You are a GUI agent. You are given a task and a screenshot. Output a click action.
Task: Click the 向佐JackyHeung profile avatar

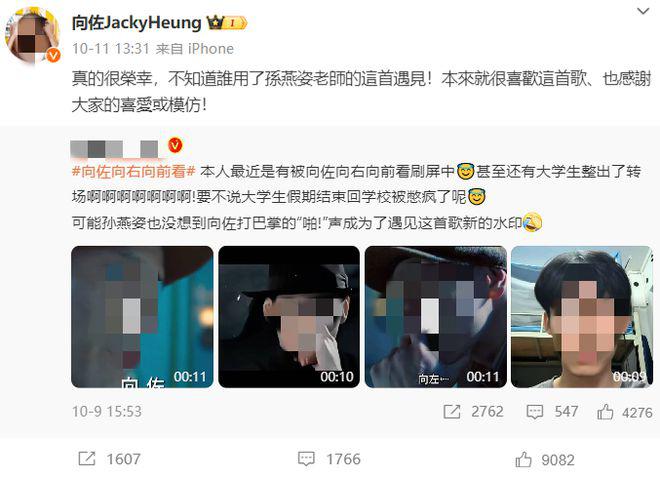[x=32, y=36]
